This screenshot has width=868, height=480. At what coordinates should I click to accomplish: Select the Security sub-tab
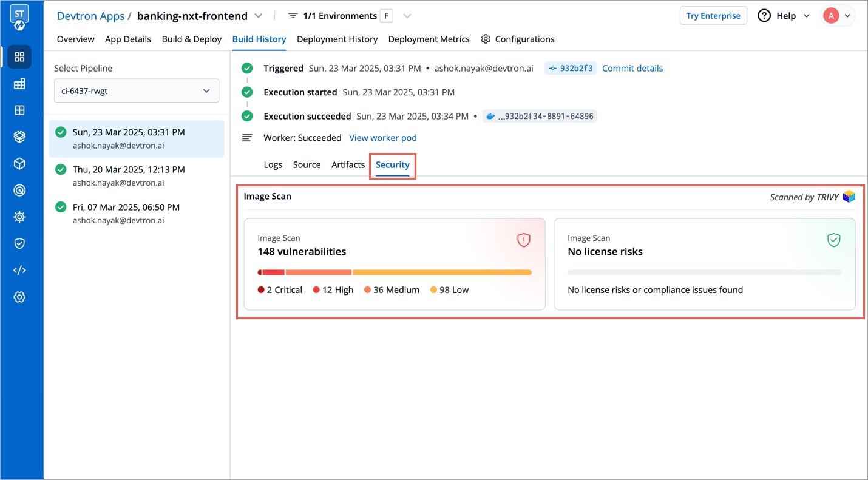[393, 164]
